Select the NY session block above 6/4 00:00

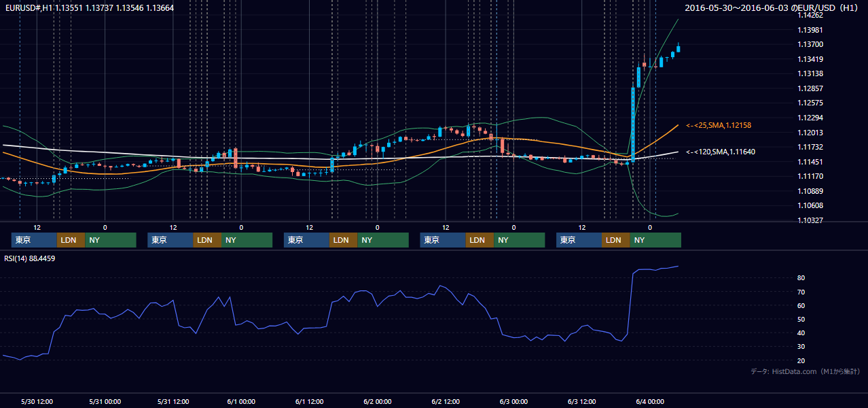[655, 240]
